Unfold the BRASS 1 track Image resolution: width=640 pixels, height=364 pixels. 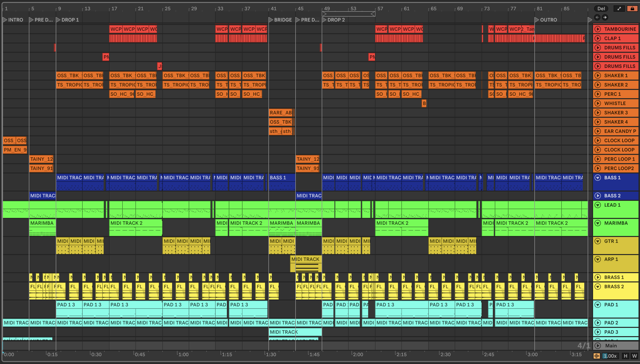598,277
